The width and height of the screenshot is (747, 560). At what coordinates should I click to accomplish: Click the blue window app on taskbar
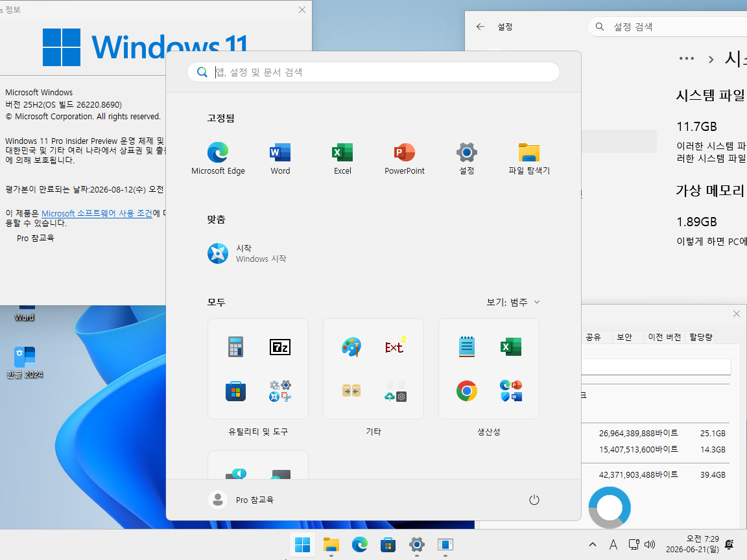[x=445, y=544]
